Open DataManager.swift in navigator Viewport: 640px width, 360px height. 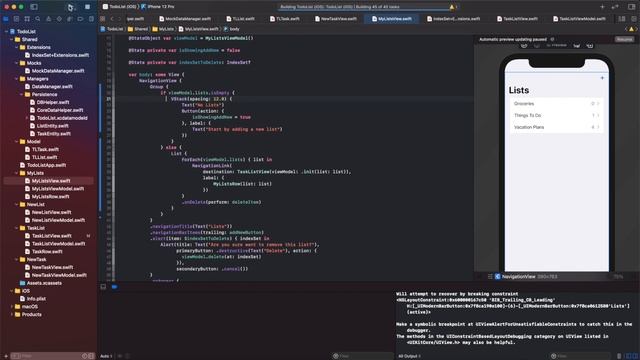coord(49,87)
